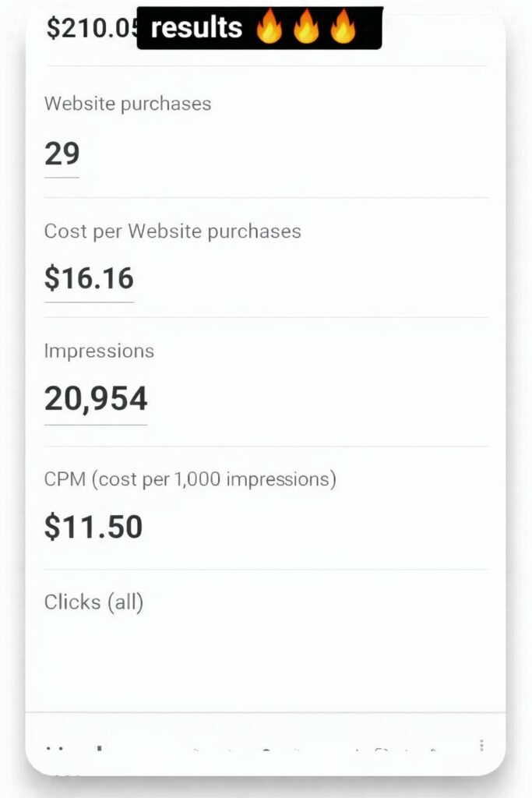Tap the underlined value 29
Screen dimensions: 532x798
tap(62, 154)
